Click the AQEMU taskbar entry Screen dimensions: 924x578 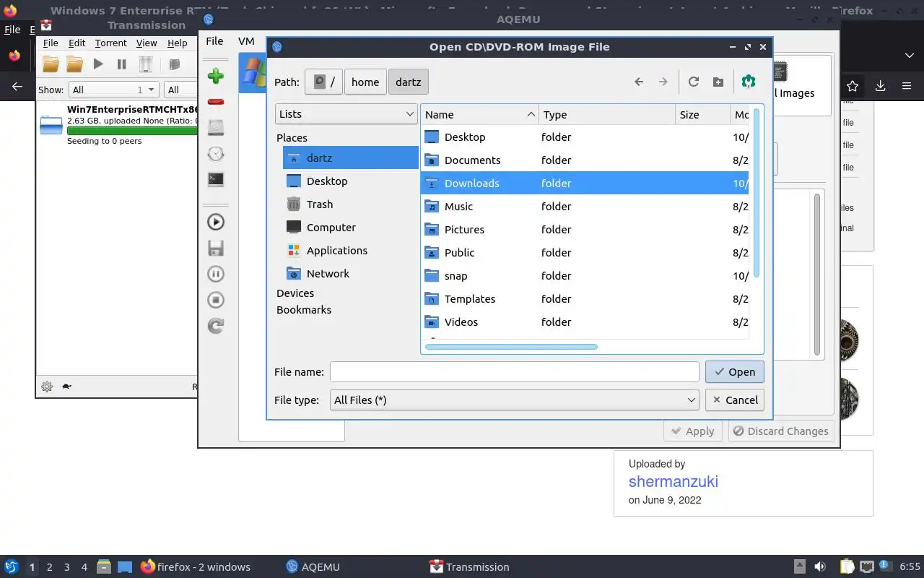coord(313,566)
